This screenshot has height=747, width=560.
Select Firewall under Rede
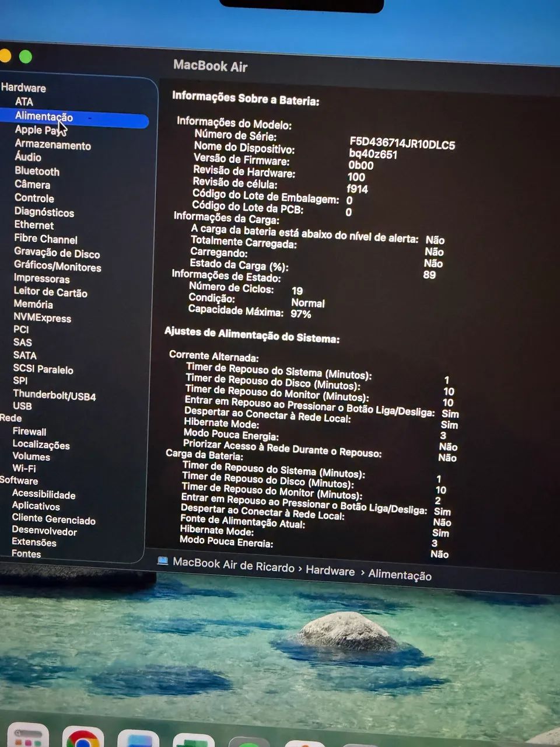pos(29,432)
